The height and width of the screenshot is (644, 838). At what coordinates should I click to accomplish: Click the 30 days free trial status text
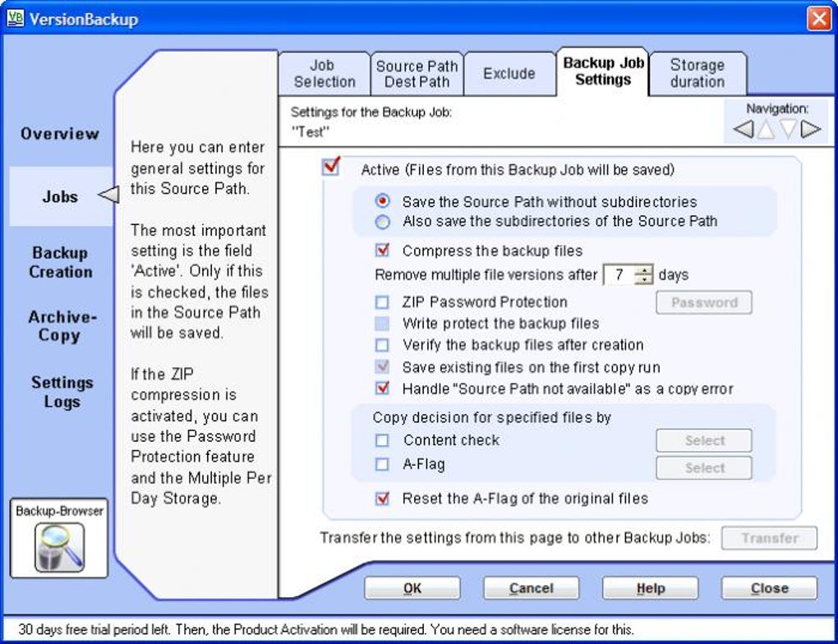pos(326,629)
